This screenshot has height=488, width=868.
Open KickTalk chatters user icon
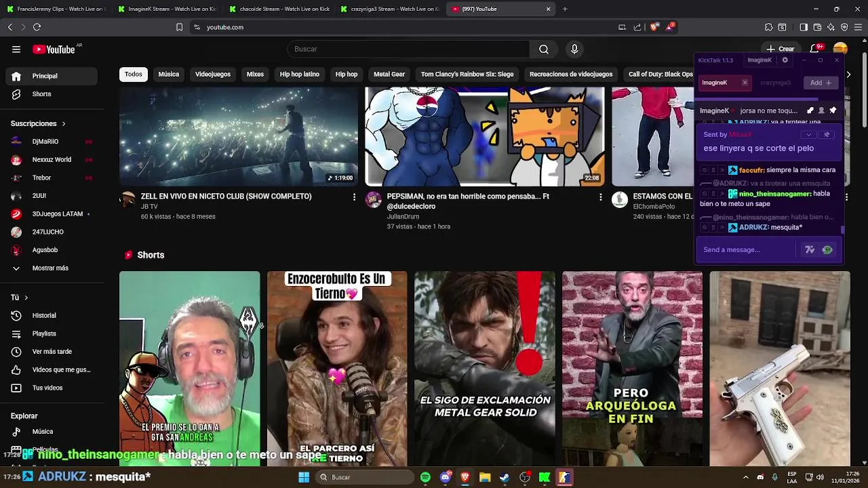point(821,110)
